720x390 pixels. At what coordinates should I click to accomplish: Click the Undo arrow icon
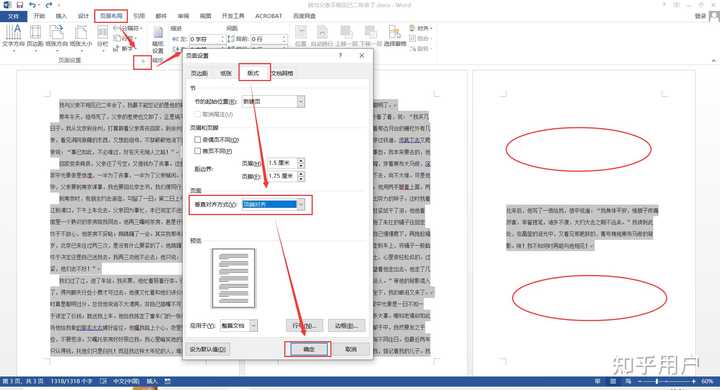click(x=32, y=5)
